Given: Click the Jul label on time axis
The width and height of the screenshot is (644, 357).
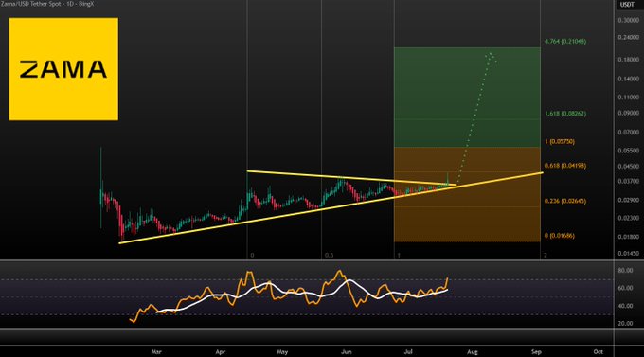Looking at the screenshot, I should 408,352.
